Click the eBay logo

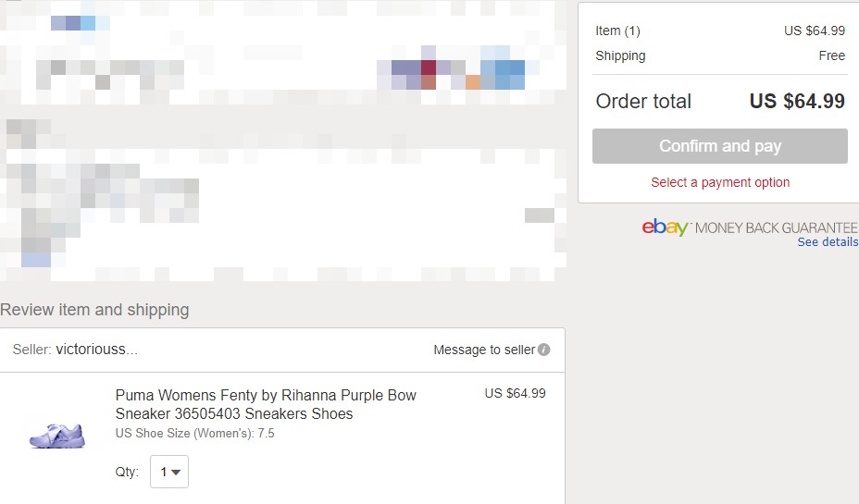click(x=665, y=227)
